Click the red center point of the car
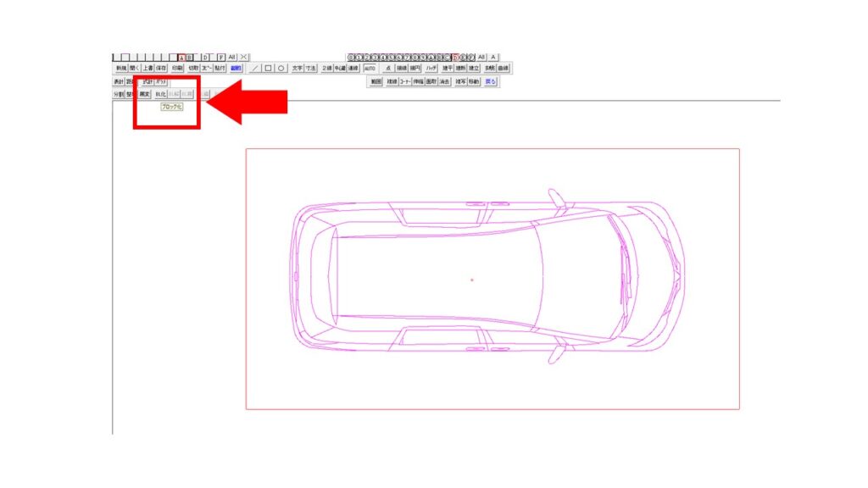The height and width of the screenshot is (488, 868). tap(472, 280)
